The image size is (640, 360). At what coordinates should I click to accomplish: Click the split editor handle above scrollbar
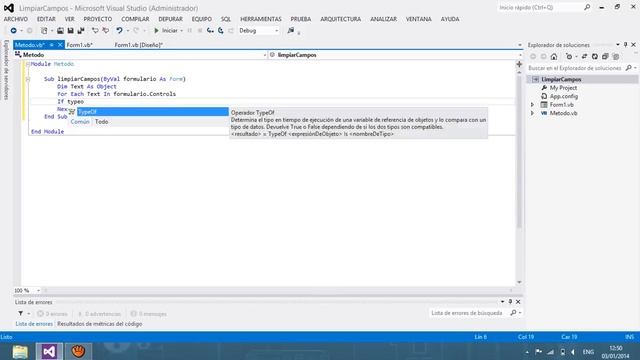(519, 64)
